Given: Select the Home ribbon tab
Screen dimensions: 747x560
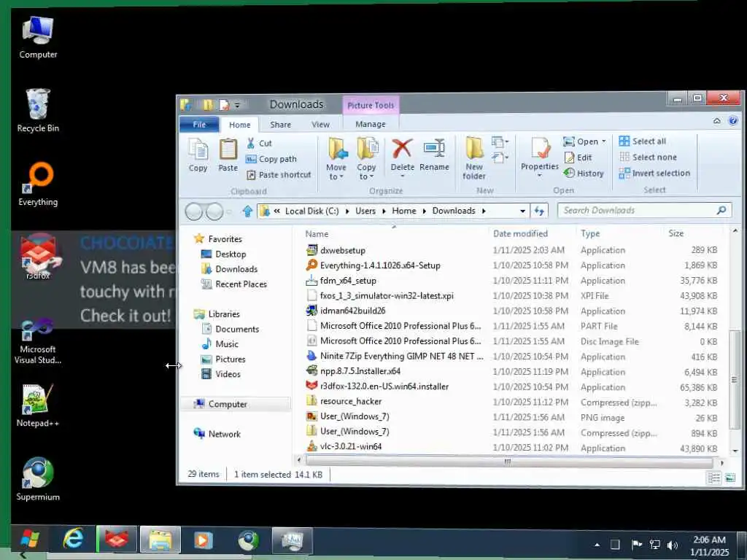Looking at the screenshot, I should tap(239, 125).
